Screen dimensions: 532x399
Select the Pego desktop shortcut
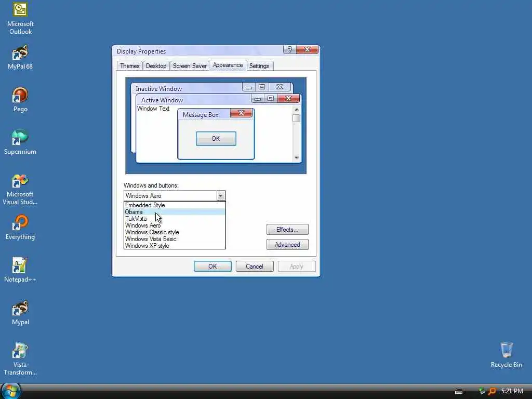20,99
